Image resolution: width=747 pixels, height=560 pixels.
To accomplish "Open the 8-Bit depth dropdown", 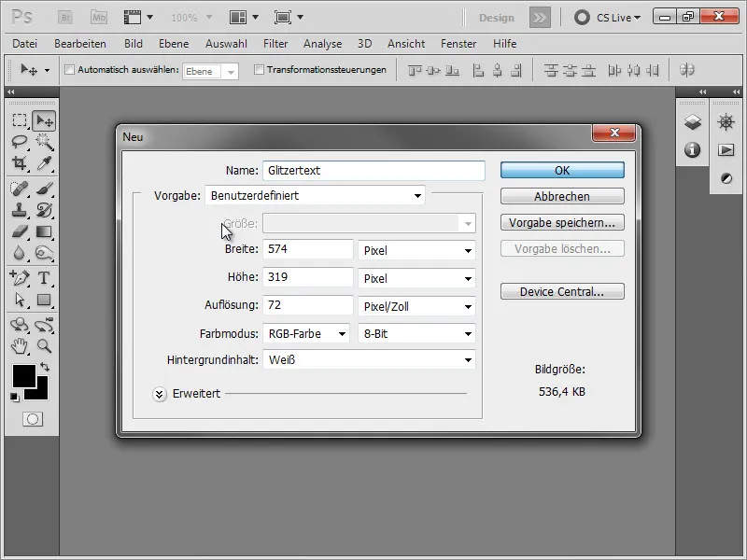I will 416,334.
